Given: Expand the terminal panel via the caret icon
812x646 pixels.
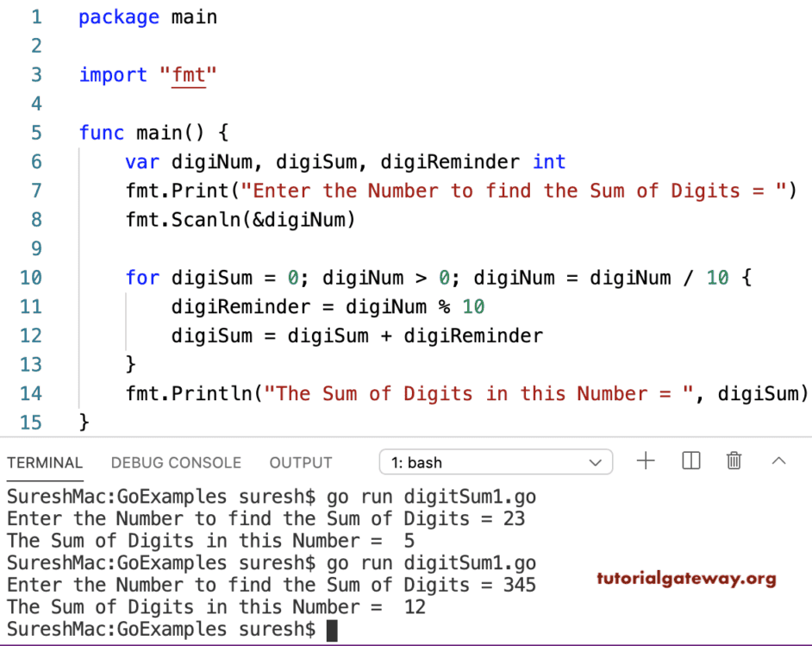Looking at the screenshot, I should click(x=779, y=461).
